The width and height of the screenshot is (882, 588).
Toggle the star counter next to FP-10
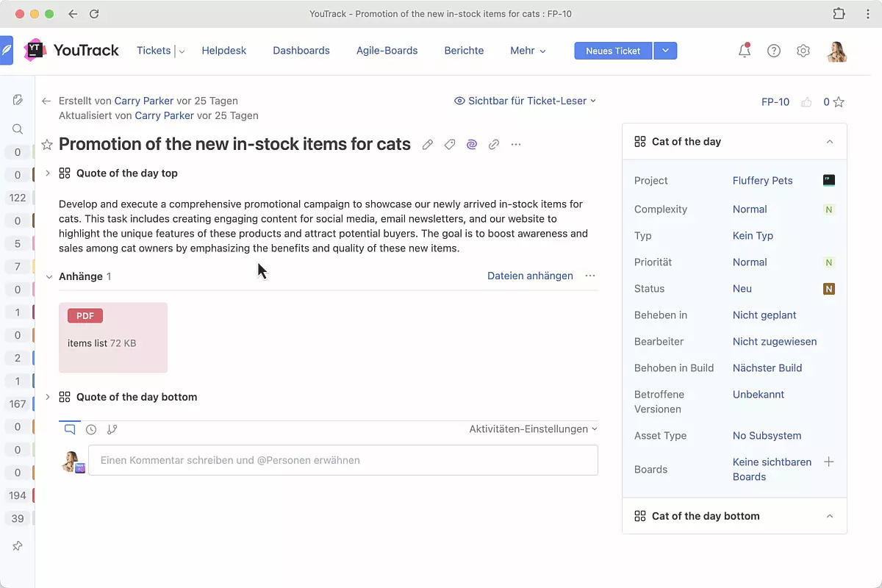(x=838, y=102)
